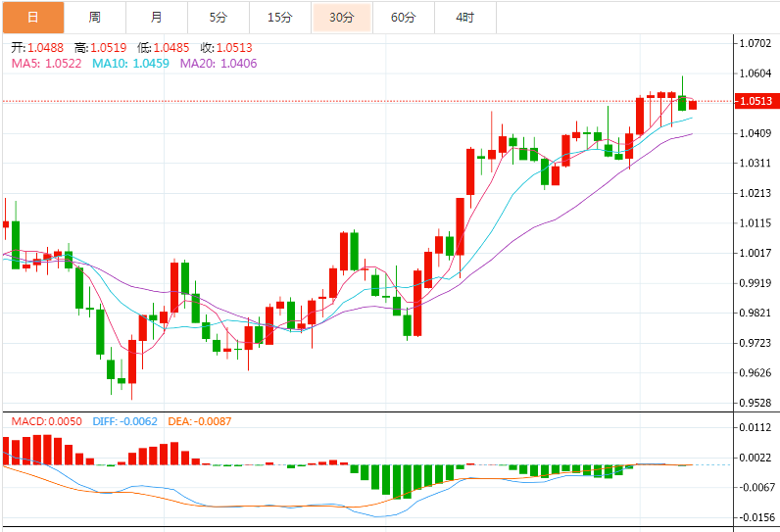Click the 0.0022 MACD axis label

756,457
